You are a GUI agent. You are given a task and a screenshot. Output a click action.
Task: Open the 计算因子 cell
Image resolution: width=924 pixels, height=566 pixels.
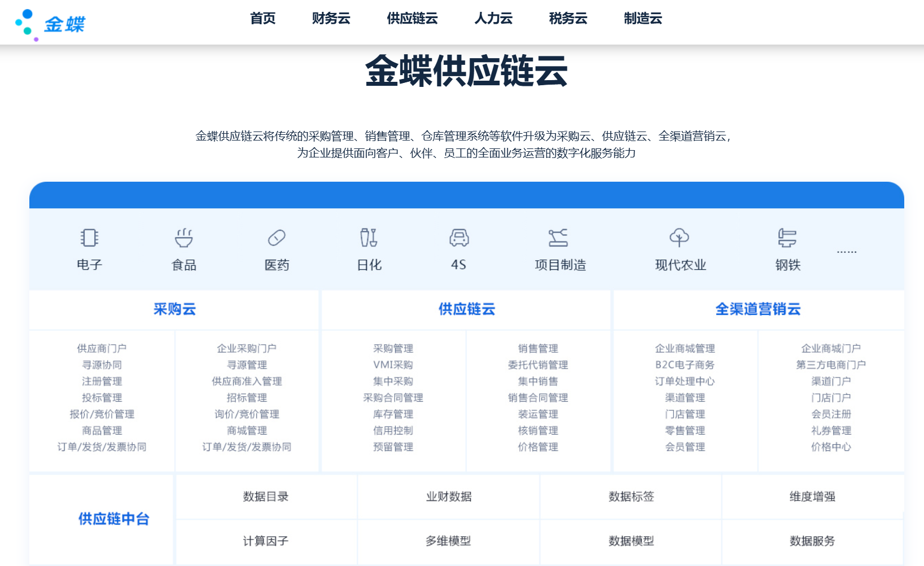tap(266, 541)
